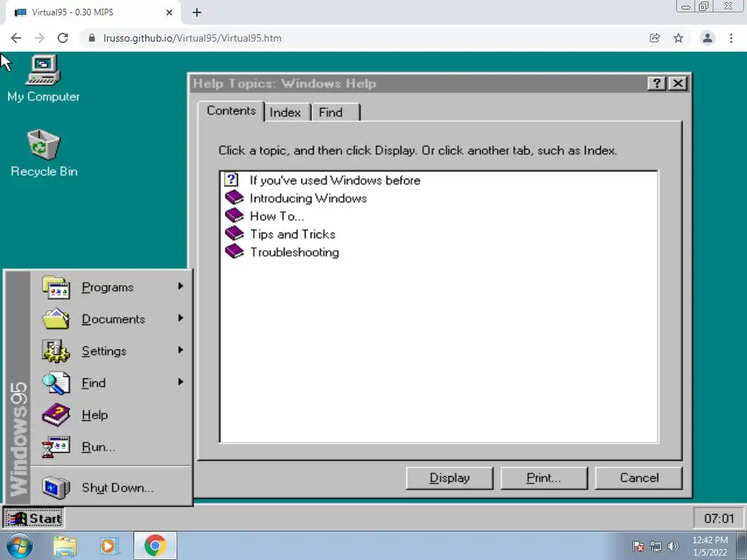Click the Windows 95 Start button

coord(34,518)
